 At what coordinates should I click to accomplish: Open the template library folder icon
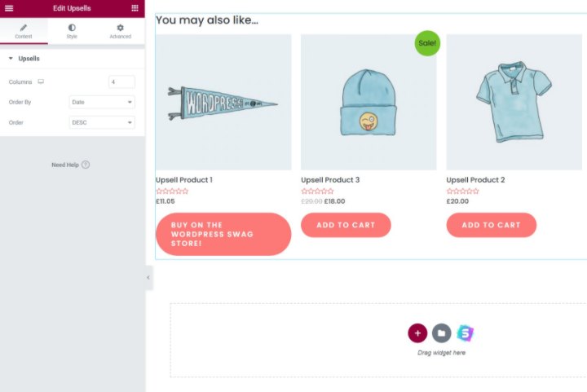pyautogui.click(x=441, y=333)
